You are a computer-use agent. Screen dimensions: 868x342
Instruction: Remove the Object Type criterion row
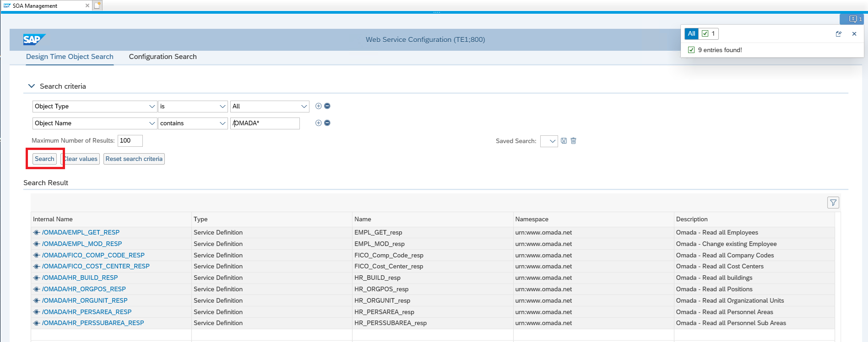pyautogui.click(x=327, y=106)
